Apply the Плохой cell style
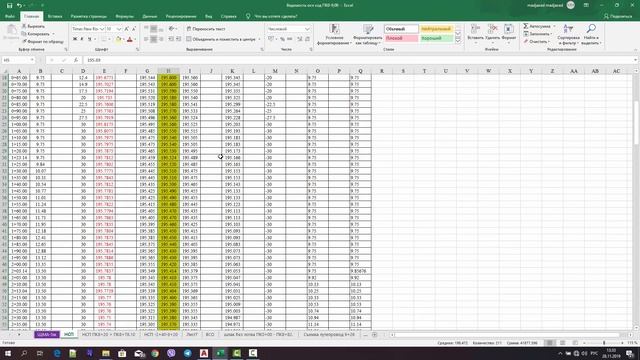 (x=401, y=38)
